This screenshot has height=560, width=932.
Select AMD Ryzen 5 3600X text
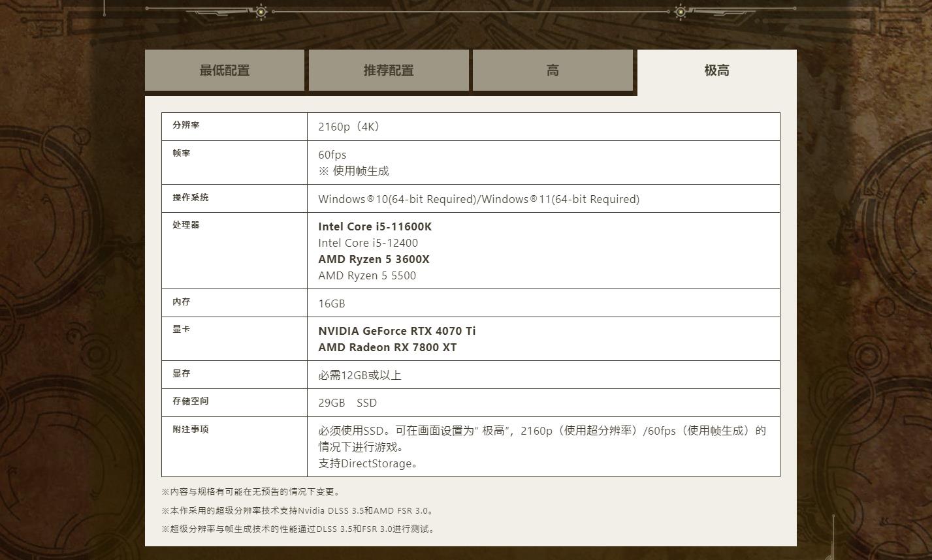click(374, 259)
